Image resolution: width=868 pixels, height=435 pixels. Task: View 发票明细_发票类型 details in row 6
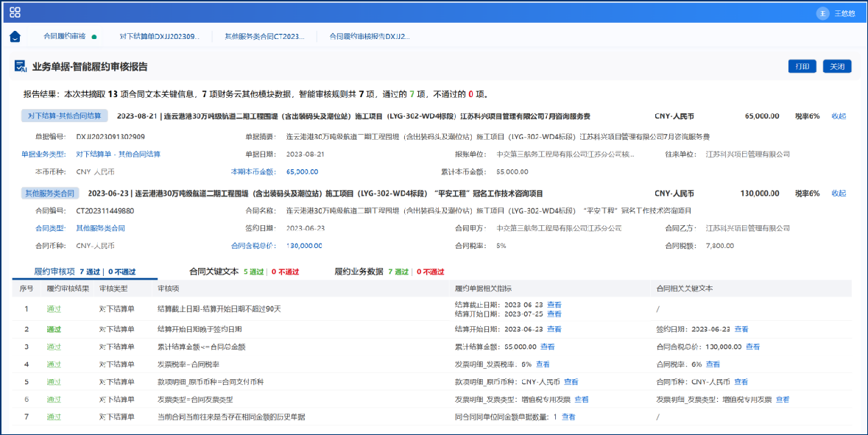click(x=582, y=400)
